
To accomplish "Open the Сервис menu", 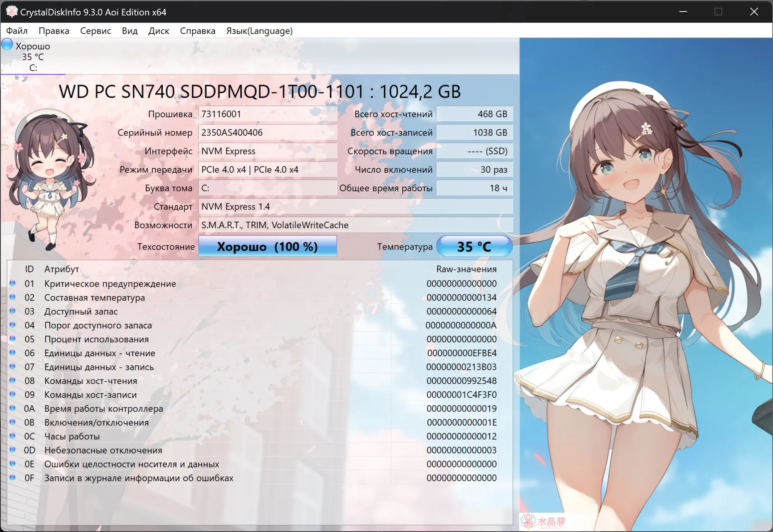I will click(95, 31).
